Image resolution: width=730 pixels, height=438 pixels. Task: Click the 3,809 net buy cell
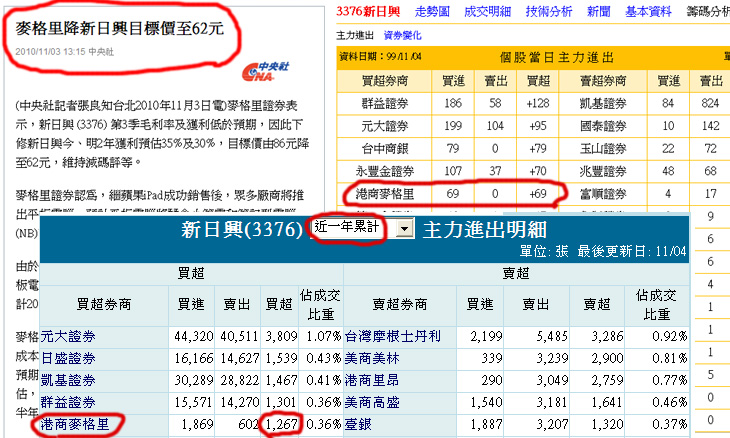tap(281, 336)
